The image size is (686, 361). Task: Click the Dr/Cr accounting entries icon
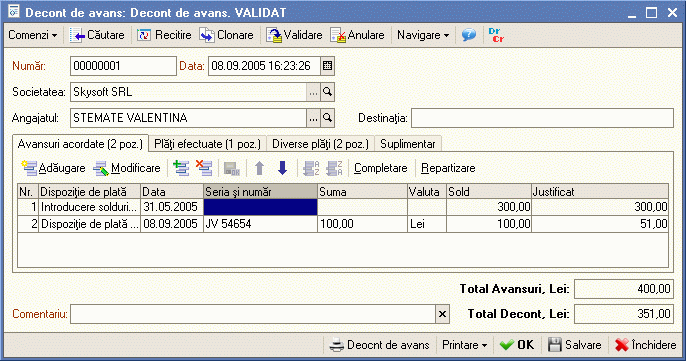pos(496,35)
